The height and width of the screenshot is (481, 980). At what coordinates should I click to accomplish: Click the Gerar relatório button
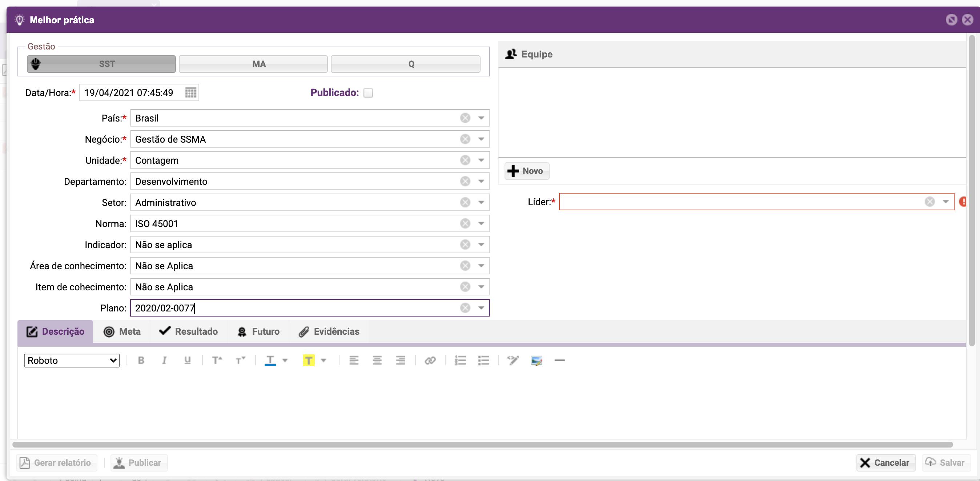pyautogui.click(x=56, y=462)
